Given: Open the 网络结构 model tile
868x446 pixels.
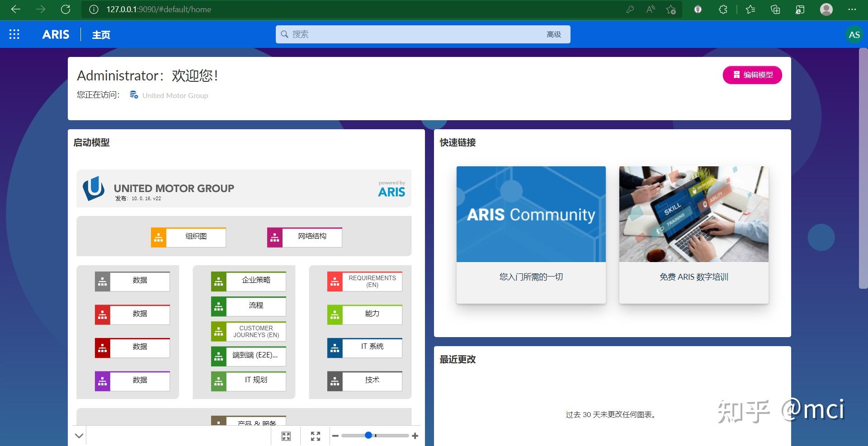Looking at the screenshot, I should click(305, 237).
